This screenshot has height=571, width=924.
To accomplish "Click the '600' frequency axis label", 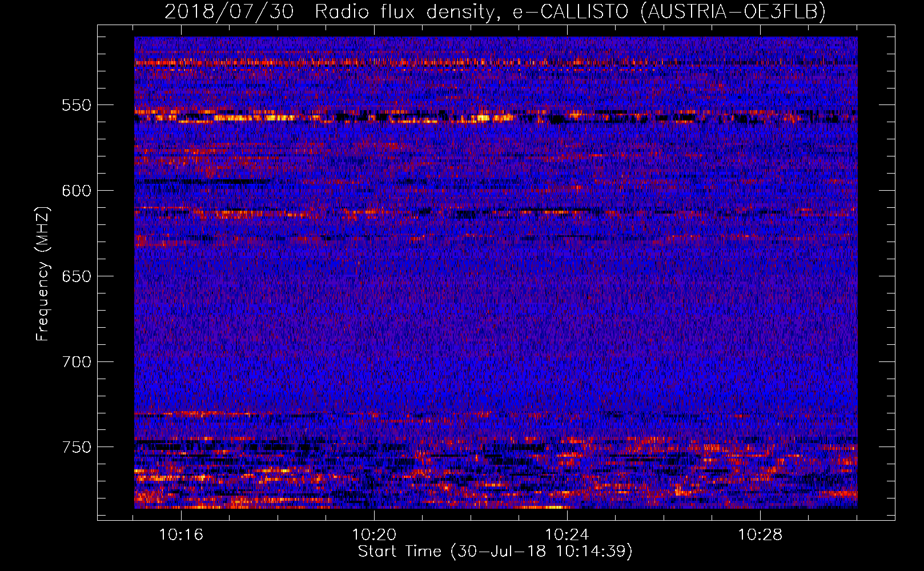I will pyautogui.click(x=77, y=191).
